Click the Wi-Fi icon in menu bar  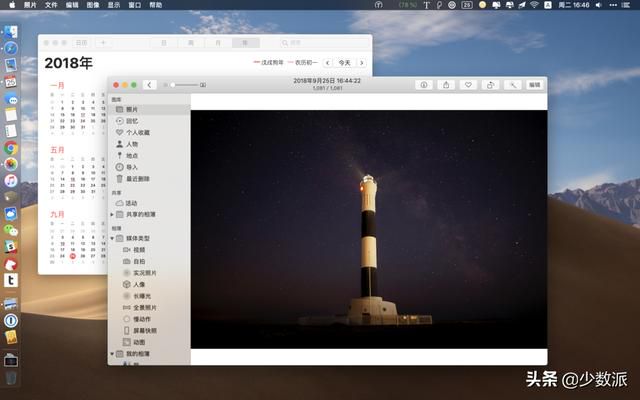click(x=534, y=5)
